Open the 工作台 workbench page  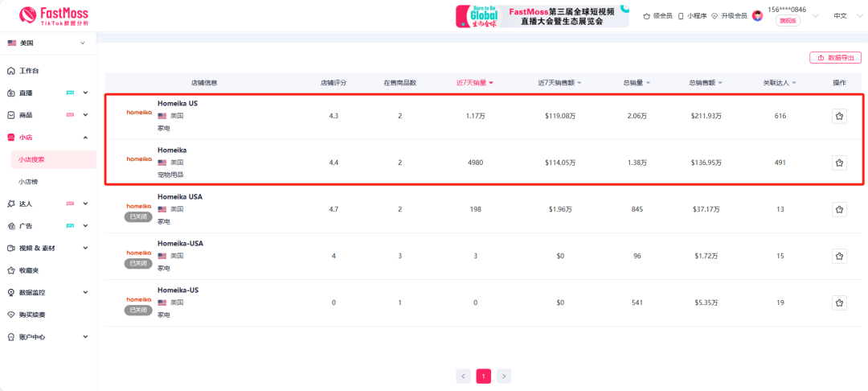coord(29,71)
